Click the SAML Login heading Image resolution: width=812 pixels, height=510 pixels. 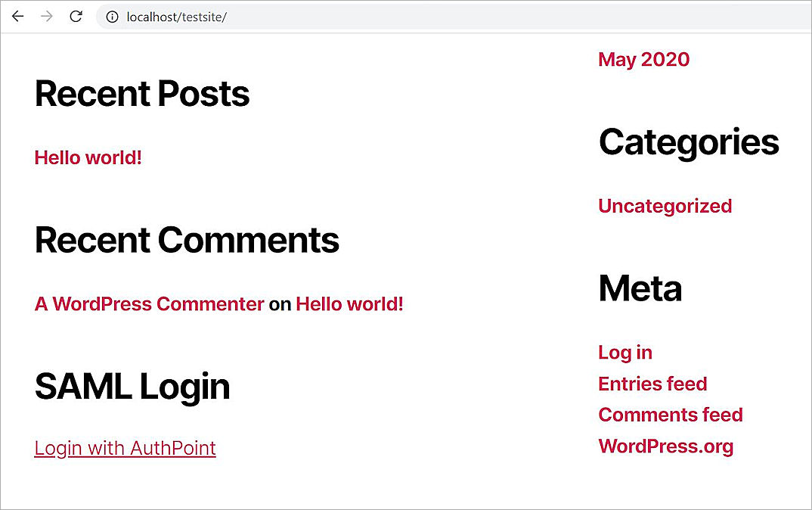coord(132,387)
